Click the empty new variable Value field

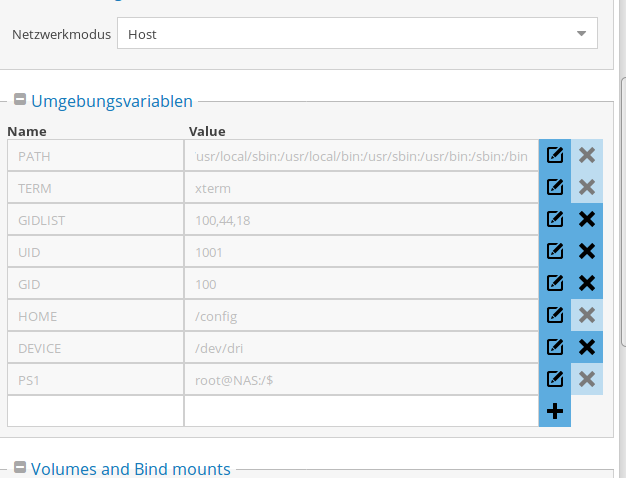pos(361,411)
